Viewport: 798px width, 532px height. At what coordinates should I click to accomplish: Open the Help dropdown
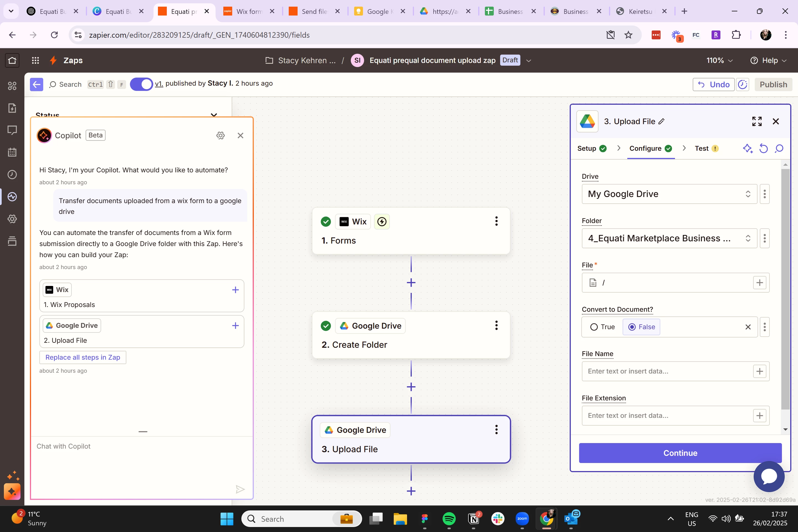click(768, 60)
